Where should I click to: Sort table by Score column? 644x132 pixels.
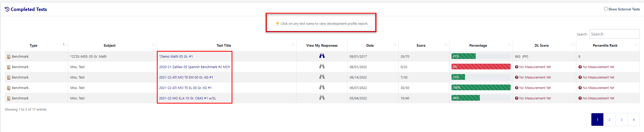click(445, 45)
